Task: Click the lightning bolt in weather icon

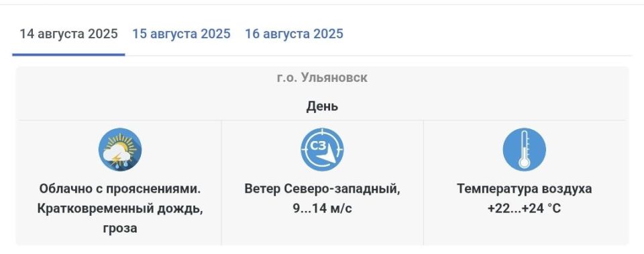Action: (x=116, y=158)
